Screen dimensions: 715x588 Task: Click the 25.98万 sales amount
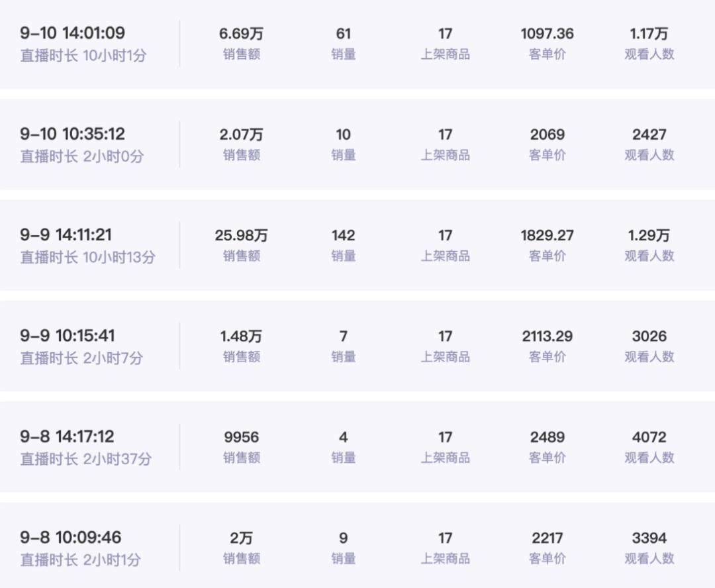click(x=241, y=236)
